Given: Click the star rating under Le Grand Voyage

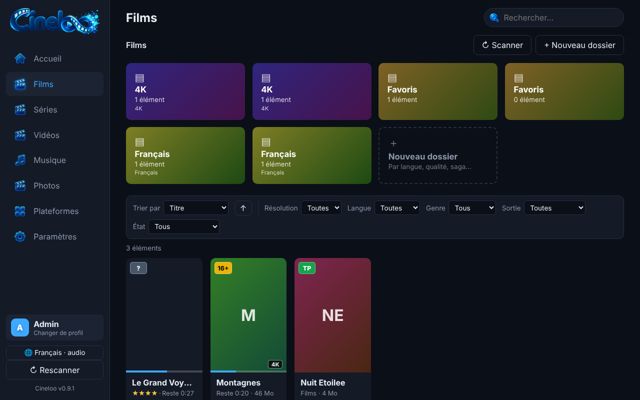Looking at the screenshot, I should 144,393.
